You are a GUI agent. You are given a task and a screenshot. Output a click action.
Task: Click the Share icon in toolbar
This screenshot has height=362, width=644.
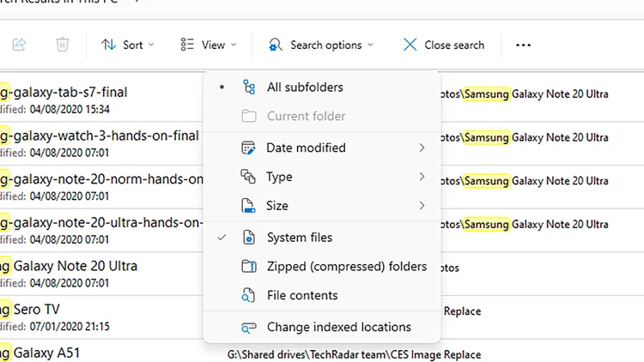click(20, 45)
